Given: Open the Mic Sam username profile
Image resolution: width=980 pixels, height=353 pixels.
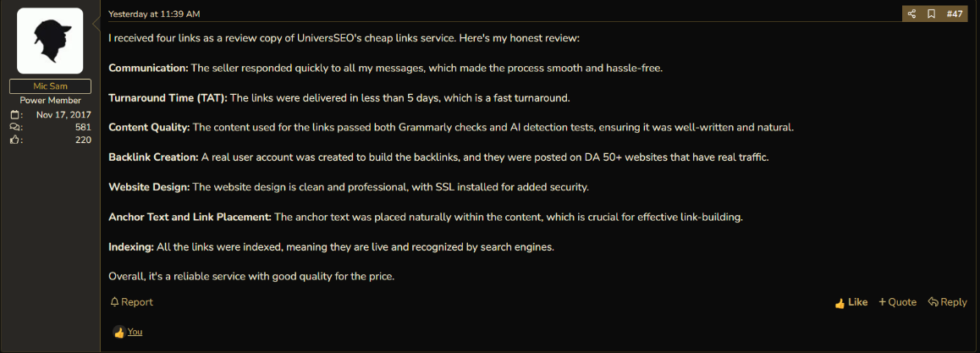Looking at the screenshot, I should [50, 86].
